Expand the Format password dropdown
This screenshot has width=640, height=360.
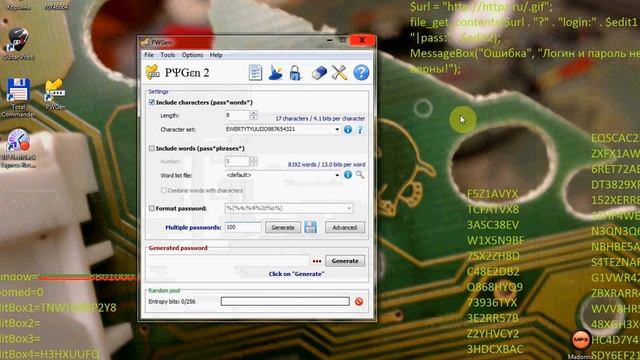[x=349, y=208]
